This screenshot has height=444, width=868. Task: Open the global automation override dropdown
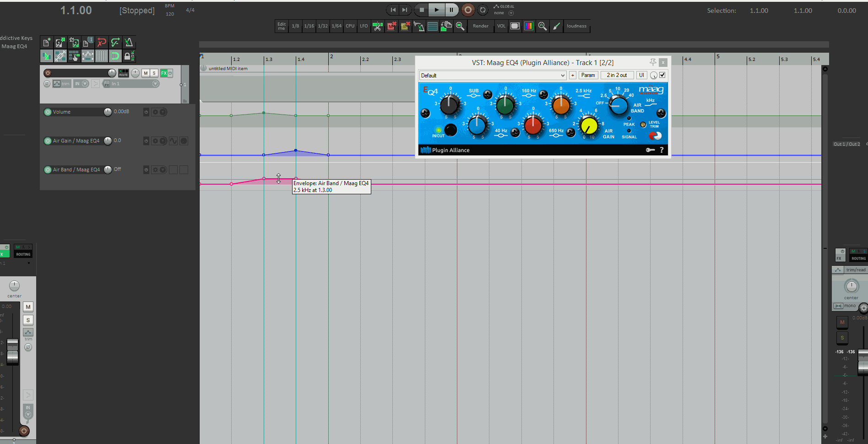pyautogui.click(x=511, y=13)
